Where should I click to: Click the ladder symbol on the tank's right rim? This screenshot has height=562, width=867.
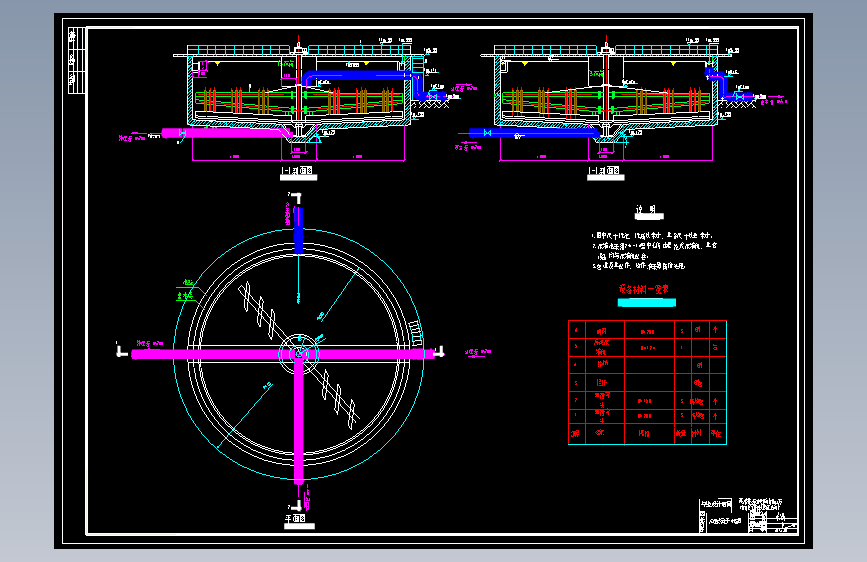416,334
